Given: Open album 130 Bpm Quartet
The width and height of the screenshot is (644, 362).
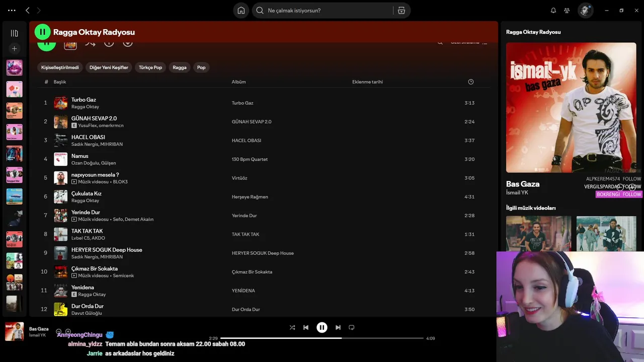Looking at the screenshot, I should (250, 159).
